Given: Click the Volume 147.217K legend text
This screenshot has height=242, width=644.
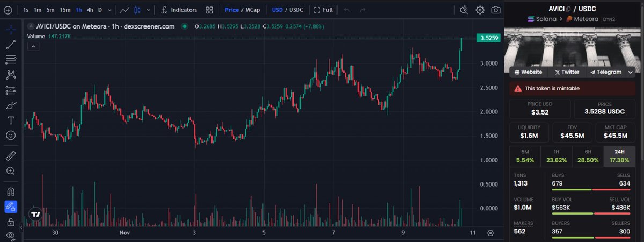Looking at the screenshot, I should [x=49, y=36].
